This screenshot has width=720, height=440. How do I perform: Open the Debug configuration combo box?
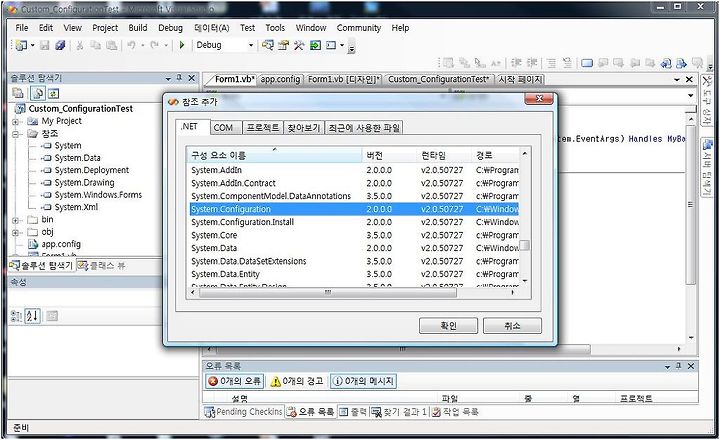point(225,45)
